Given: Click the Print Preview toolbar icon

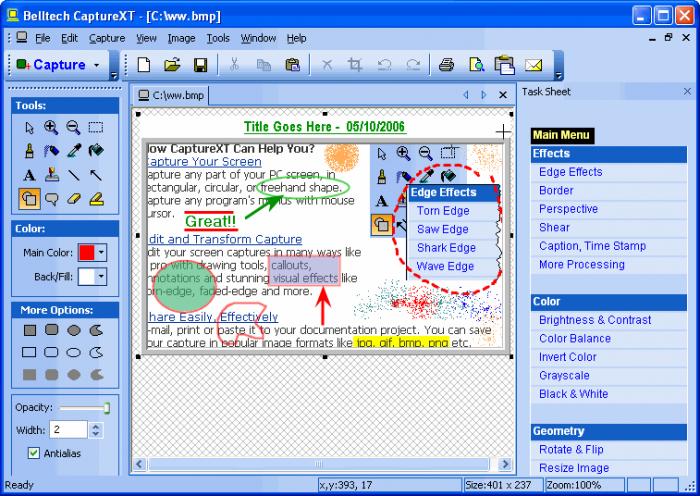Looking at the screenshot, I should 477,65.
